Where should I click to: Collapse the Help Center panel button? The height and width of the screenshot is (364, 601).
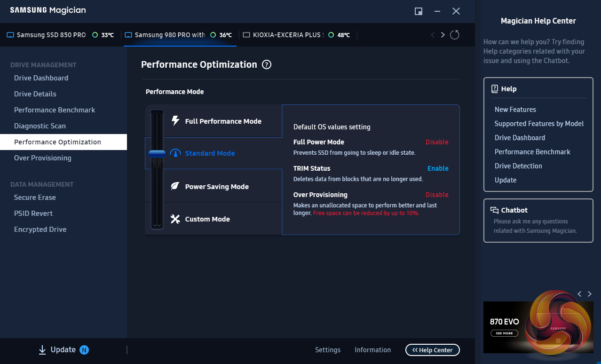coord(432,350)
